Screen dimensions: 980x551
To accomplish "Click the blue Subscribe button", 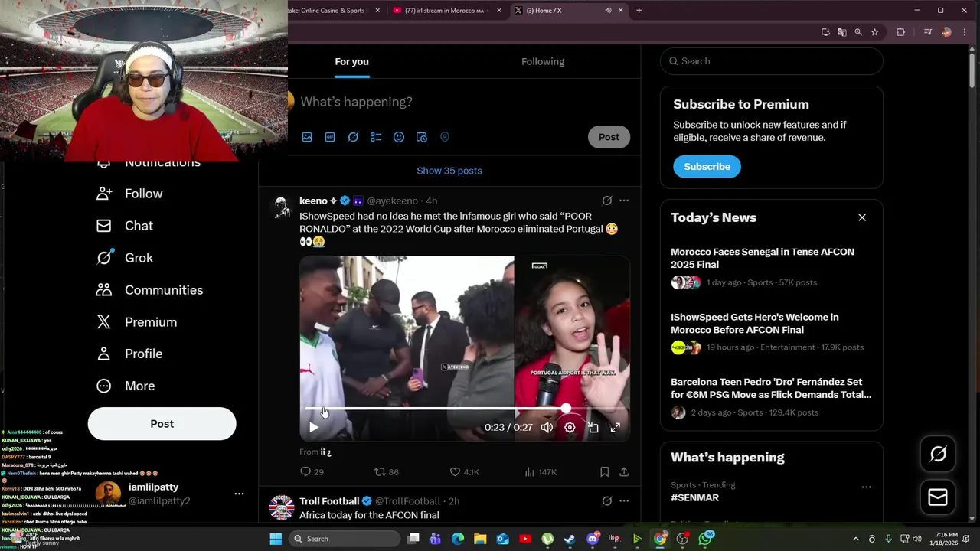I will tap(707, 166).
